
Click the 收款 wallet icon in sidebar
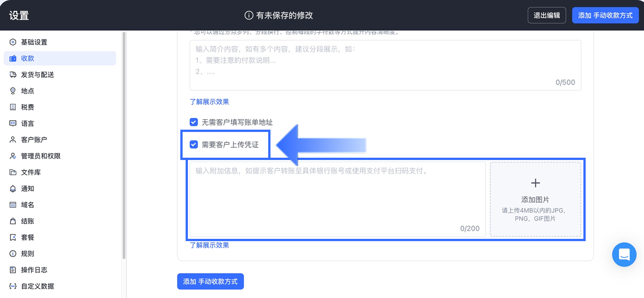(x=13, y=58)
